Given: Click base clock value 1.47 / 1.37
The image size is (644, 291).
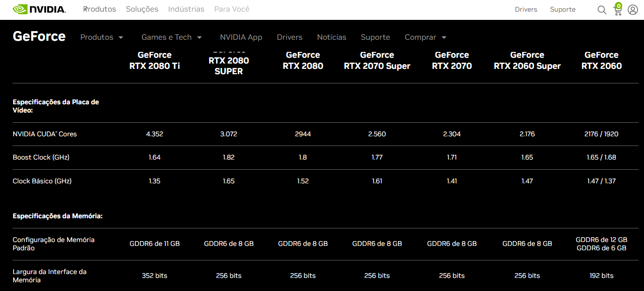Looking at the screenshot, I should click(x=601, y=181).
